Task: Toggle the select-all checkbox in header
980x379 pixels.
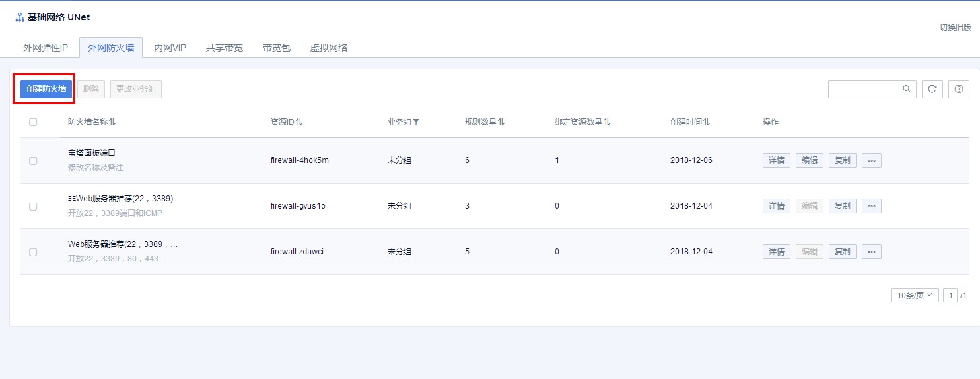Action: pos(33,122)
